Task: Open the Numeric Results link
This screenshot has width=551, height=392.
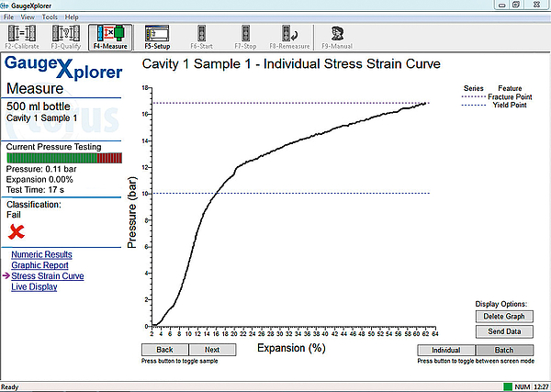Action: point(41,254)
